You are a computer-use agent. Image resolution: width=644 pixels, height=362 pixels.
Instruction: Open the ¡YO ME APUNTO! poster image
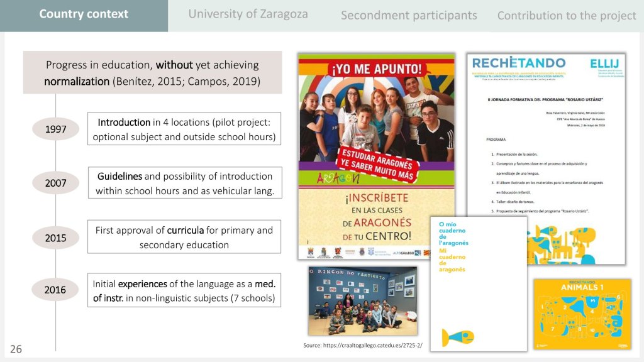tap(376, 156)
